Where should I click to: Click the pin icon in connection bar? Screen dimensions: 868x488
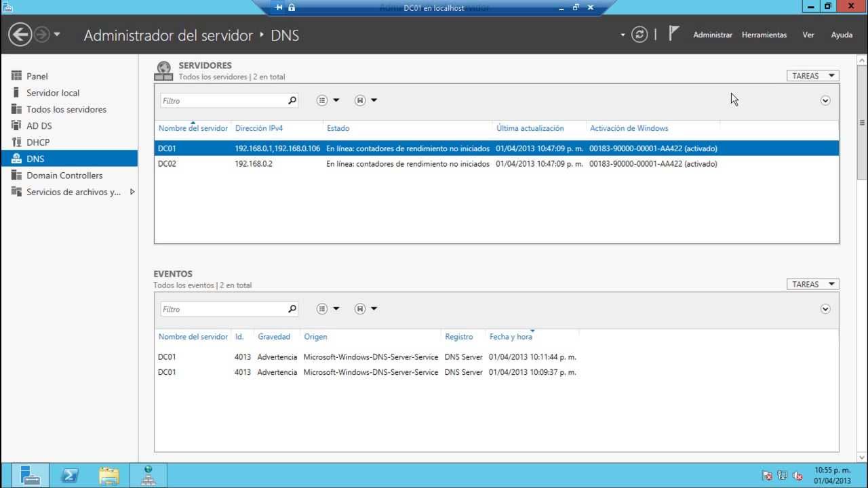tap(279, 7)
